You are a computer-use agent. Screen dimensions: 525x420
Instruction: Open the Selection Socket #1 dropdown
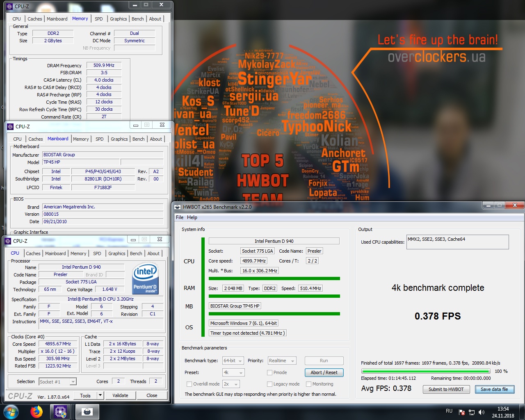pyautogui.click(x=57, y=382)
